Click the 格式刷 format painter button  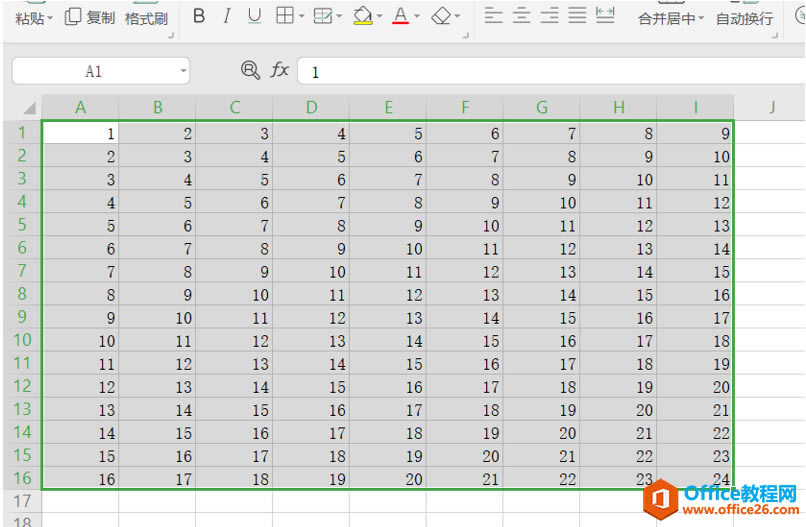146,19
